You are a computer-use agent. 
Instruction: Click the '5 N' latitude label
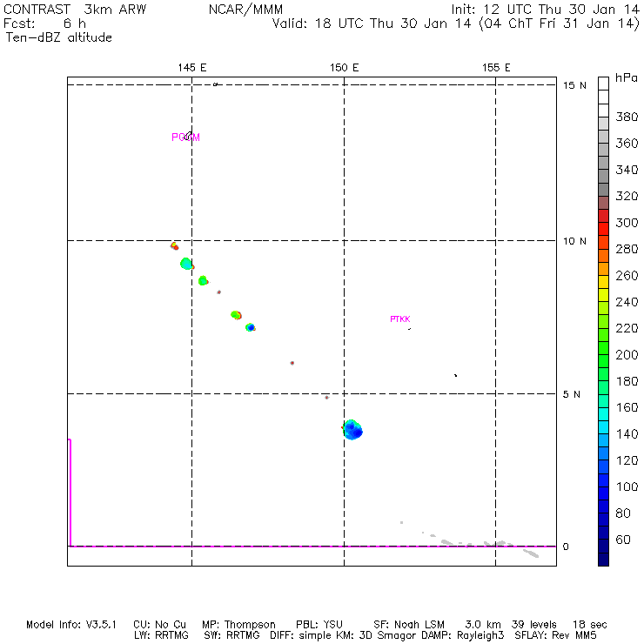pyautogui.click(x=571, y=394)
